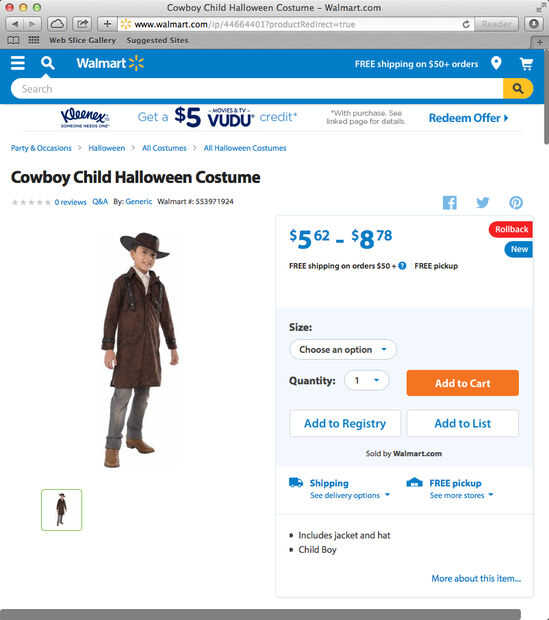
Task: Click the white magnifier search icon
Action: [47, 63]
